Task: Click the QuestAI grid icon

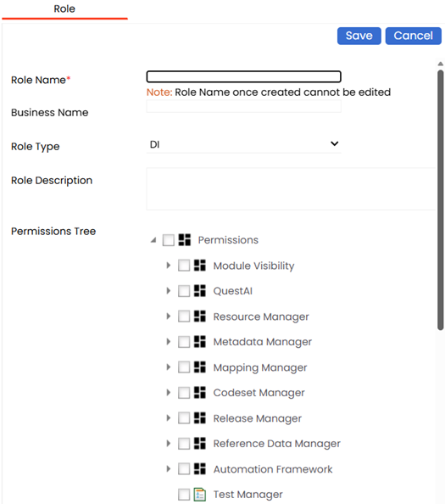Action: click(200, 291)
